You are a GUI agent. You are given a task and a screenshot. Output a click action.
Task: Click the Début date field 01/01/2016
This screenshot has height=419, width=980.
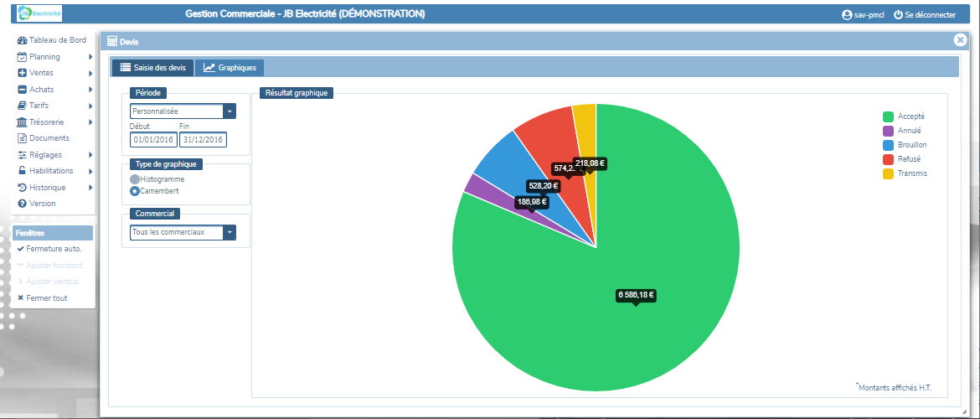pos(153,139)
